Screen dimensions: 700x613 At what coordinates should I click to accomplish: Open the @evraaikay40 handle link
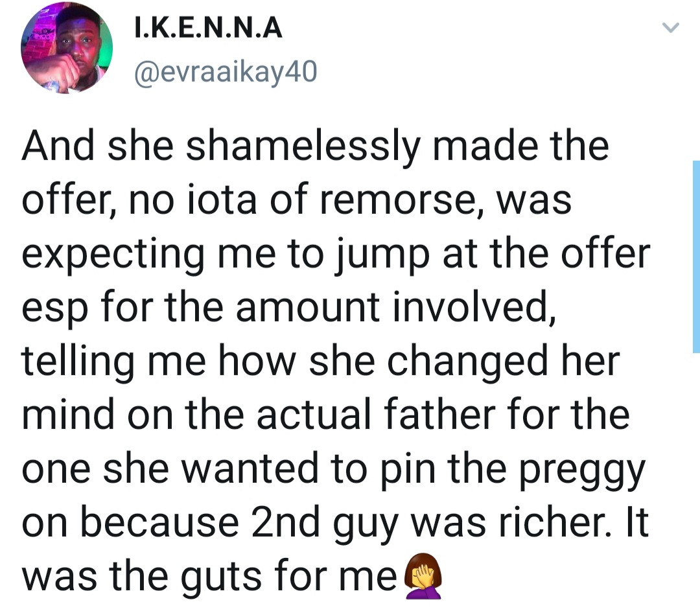pyautogui.click(x=224, y=72)
